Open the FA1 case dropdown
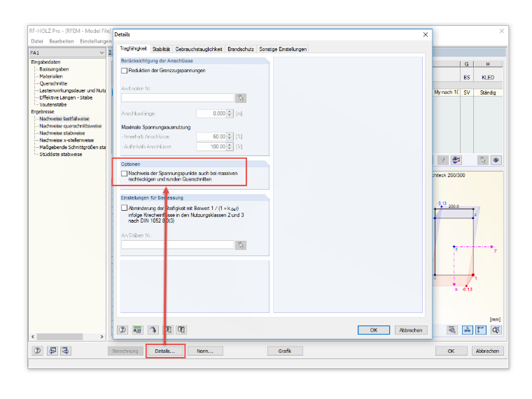The height and width of the screenshot is (399, 532). [x=101, y=52]
